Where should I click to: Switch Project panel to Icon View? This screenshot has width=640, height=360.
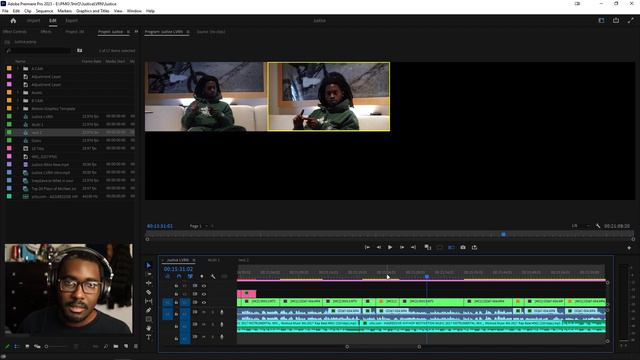27,346
